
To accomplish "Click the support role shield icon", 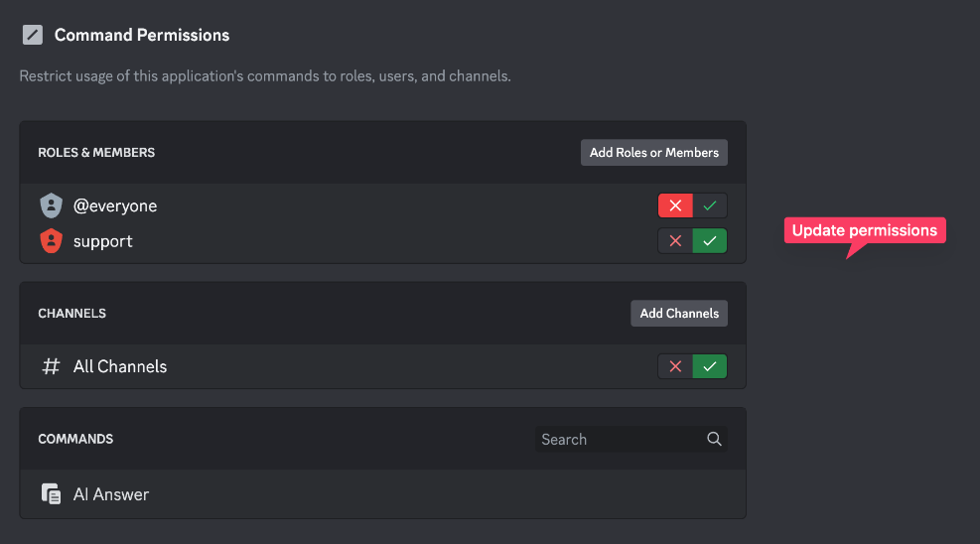I will point(52,241).
